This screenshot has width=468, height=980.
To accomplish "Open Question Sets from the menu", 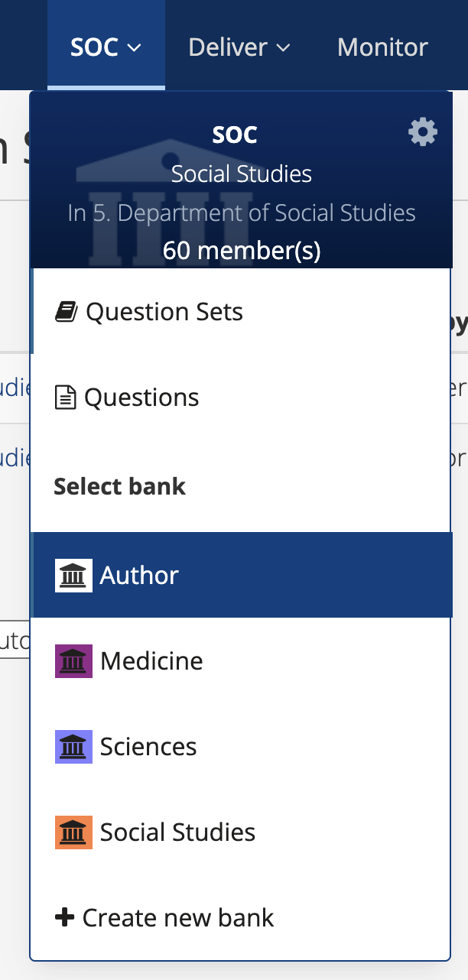I will point(241,312).
